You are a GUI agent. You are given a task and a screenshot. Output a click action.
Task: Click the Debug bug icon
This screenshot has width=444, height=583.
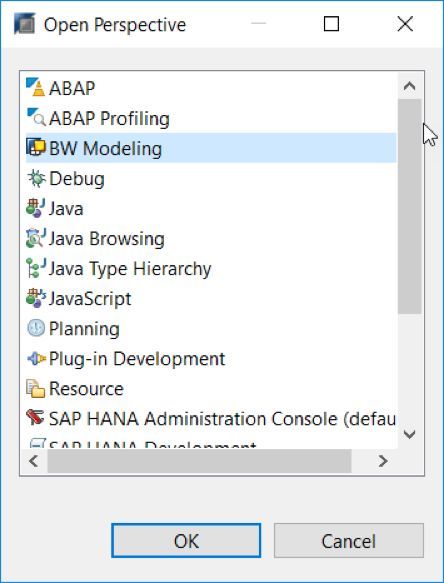36,178
